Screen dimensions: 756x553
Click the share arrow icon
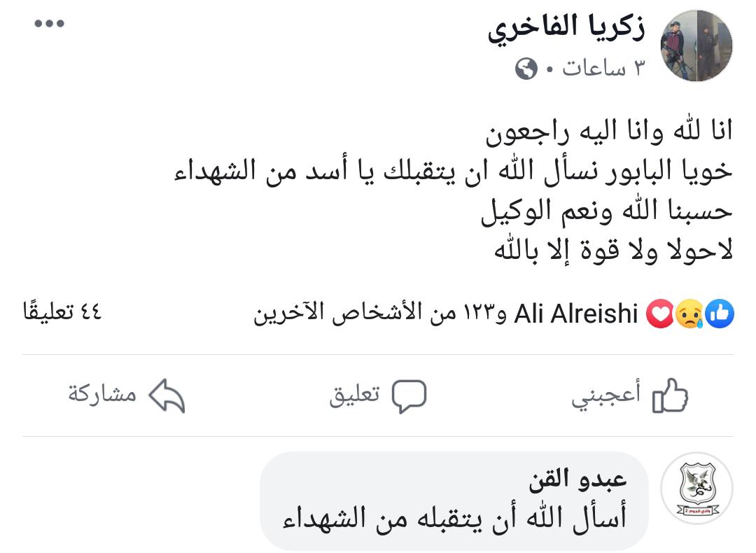167,396
